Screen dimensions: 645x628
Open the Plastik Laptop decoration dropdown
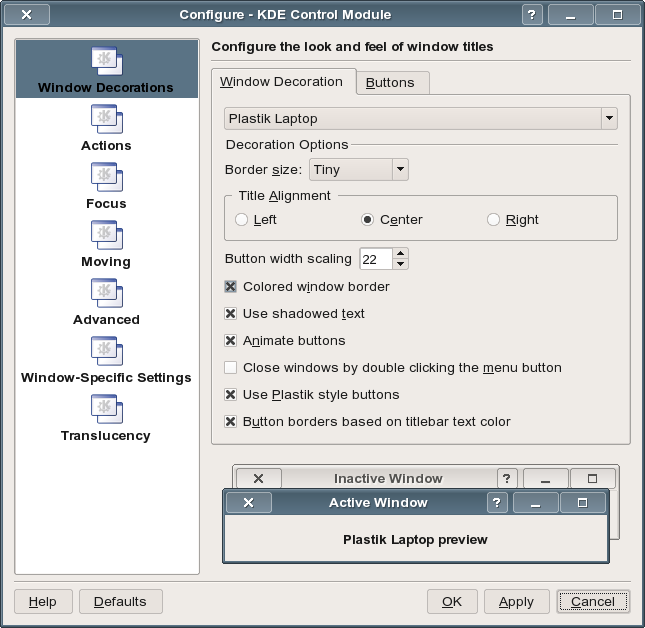(420, 118)
